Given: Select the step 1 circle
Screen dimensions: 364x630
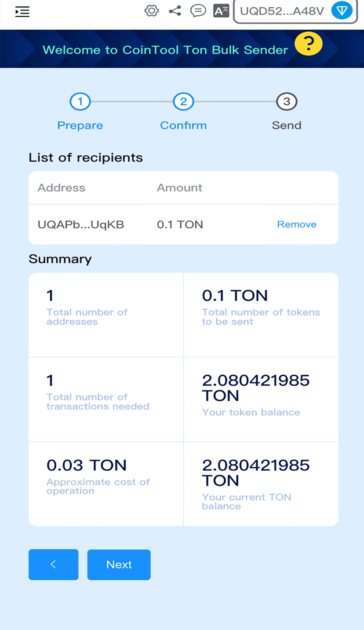Looking at the screenshot, I should tap(80, 102).
